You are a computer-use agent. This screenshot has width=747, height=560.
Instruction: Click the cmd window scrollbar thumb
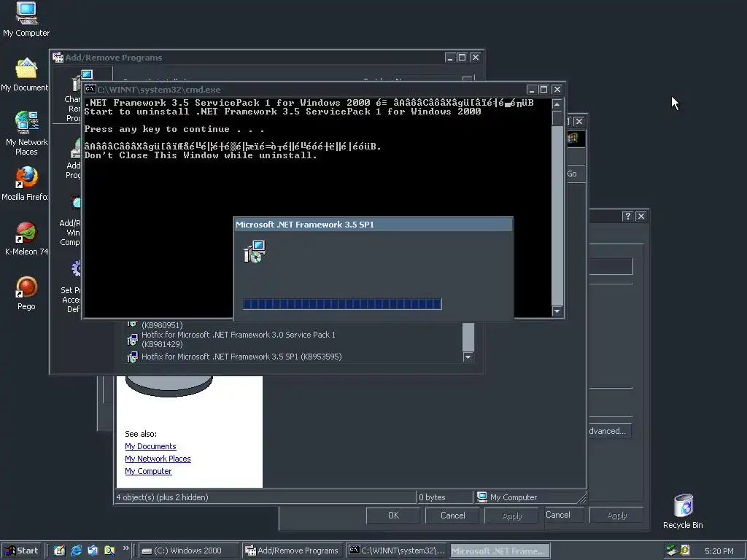click(557, 118)
